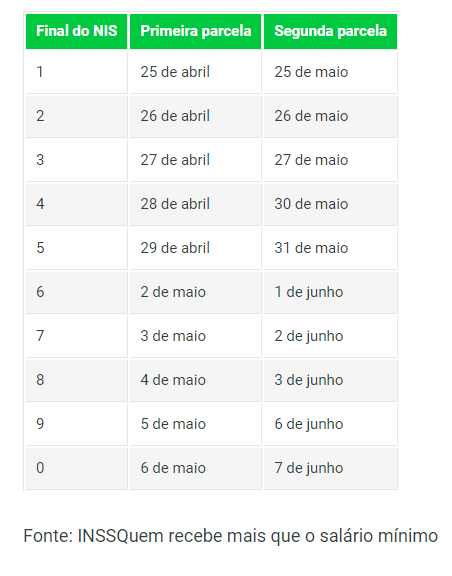Screen dimensions: 452x576
Task: Click the '26 de abril' cell
Action: (195, 116)
